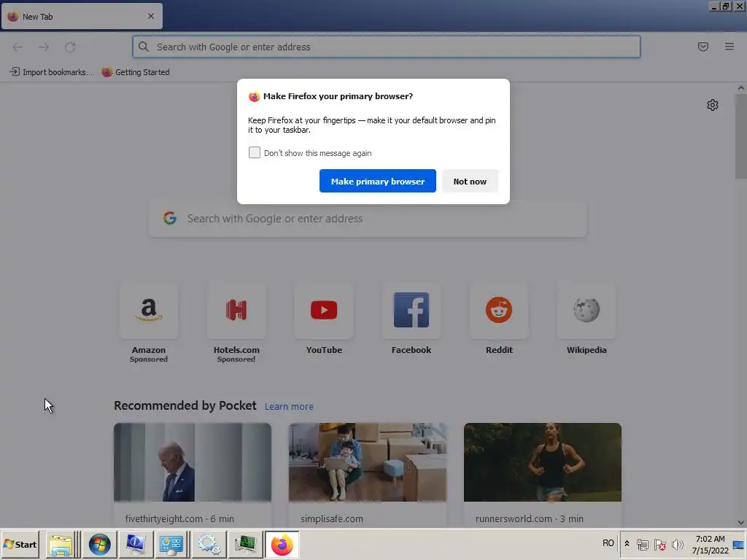Click the RO language indicator
The width and height of the screenshot is (747, 560).
tap(608, 543)
